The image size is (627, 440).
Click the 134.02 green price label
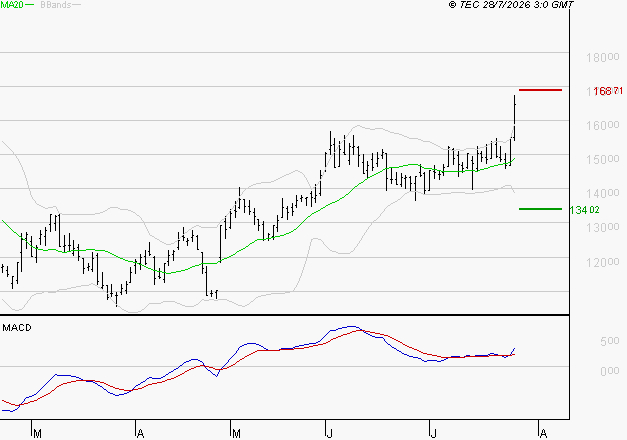[584, 210]
